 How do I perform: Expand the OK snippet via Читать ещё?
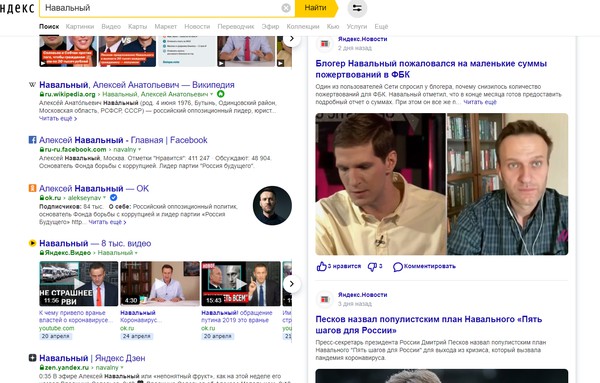point(107,222)
